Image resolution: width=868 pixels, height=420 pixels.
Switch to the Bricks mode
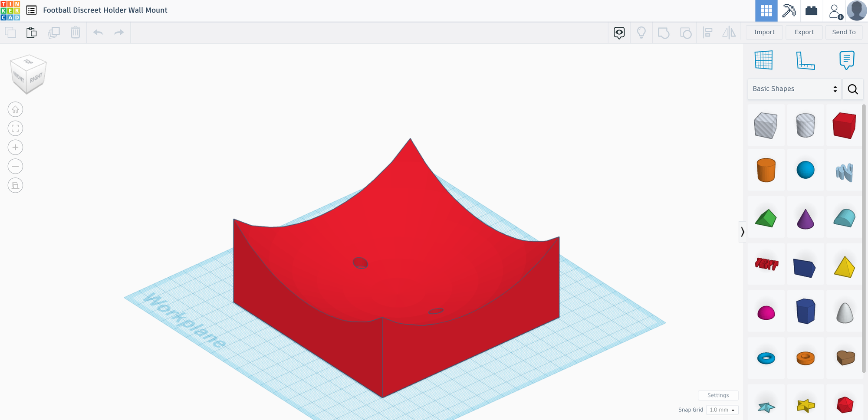tap(811, 11)
